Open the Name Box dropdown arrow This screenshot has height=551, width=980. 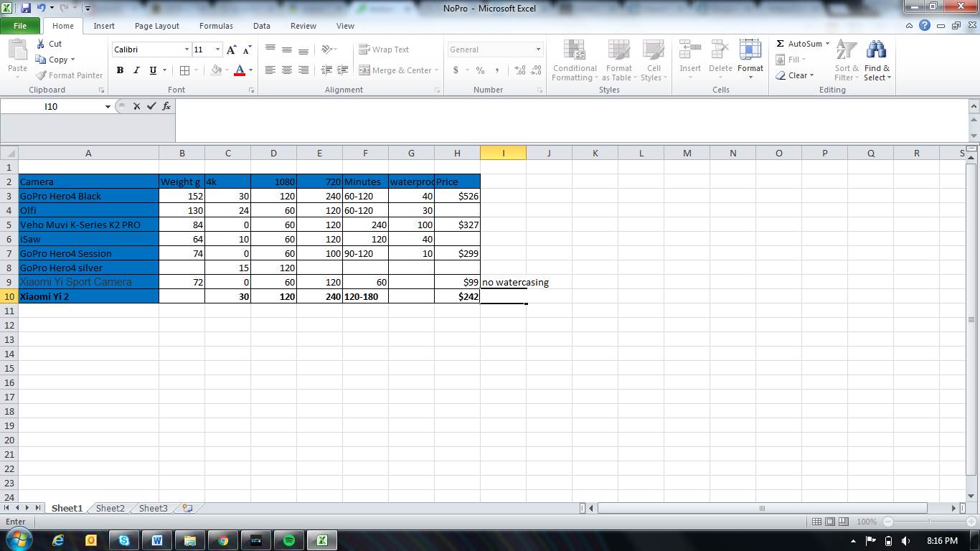108,106
